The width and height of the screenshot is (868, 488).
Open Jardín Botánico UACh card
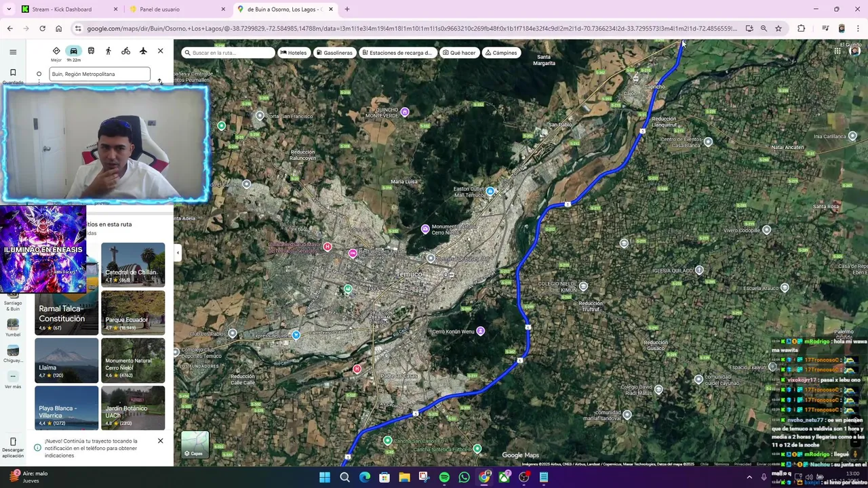pos(133,408)
